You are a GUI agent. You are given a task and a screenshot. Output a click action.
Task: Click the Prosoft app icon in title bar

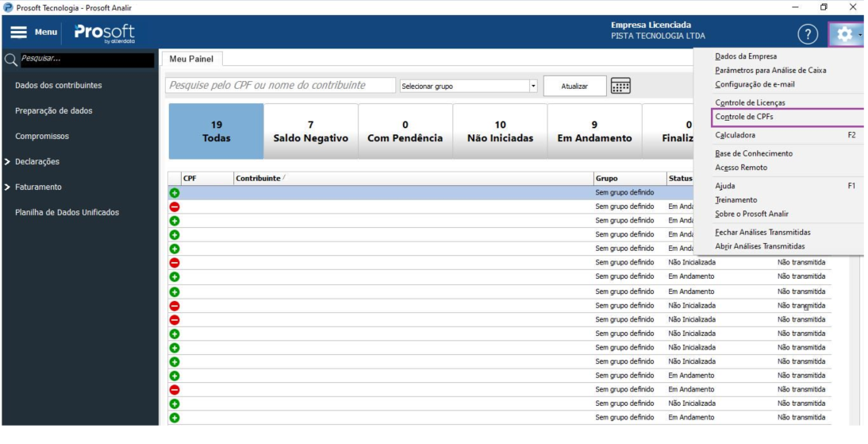click(8, 8)
